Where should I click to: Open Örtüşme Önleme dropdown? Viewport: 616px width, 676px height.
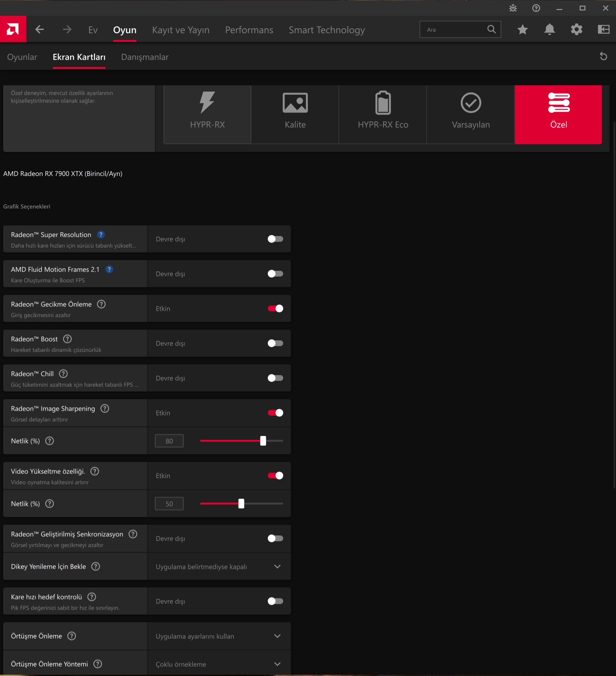click(x=219, y=636)
